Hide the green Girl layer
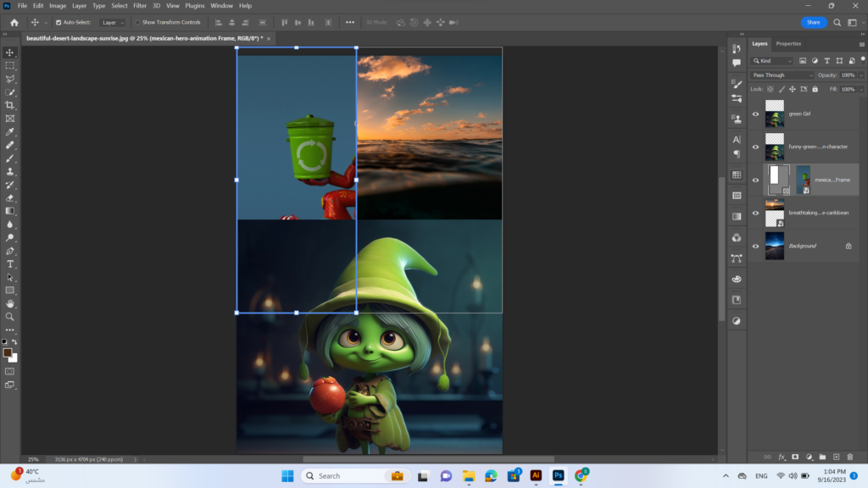The width and height of the screenshot is (868, 488). [755, 114]
